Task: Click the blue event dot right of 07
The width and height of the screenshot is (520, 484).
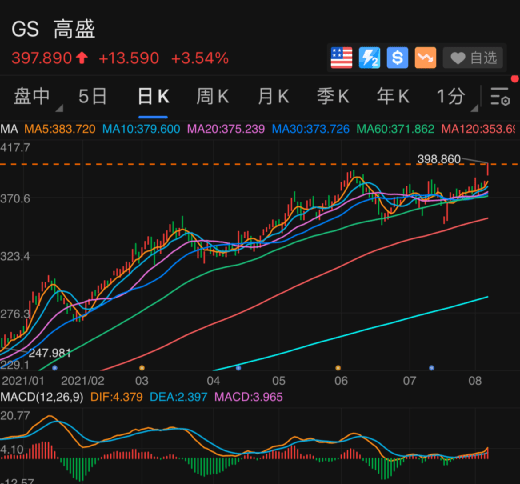Action: (432, 368)
